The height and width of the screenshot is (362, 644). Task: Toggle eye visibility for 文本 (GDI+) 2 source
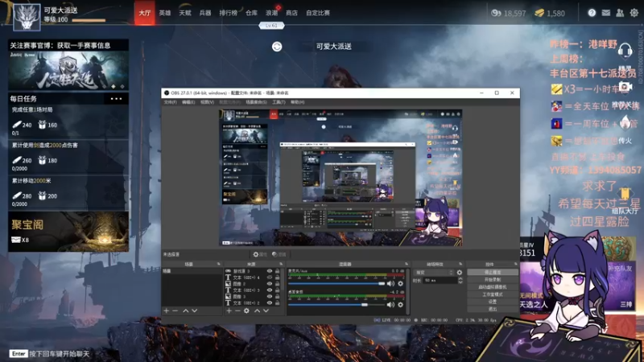(x=270, y=303)
